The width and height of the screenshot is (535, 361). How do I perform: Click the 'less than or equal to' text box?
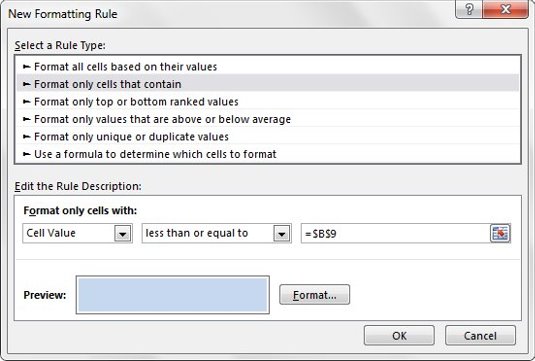click(x=208, y=233)
